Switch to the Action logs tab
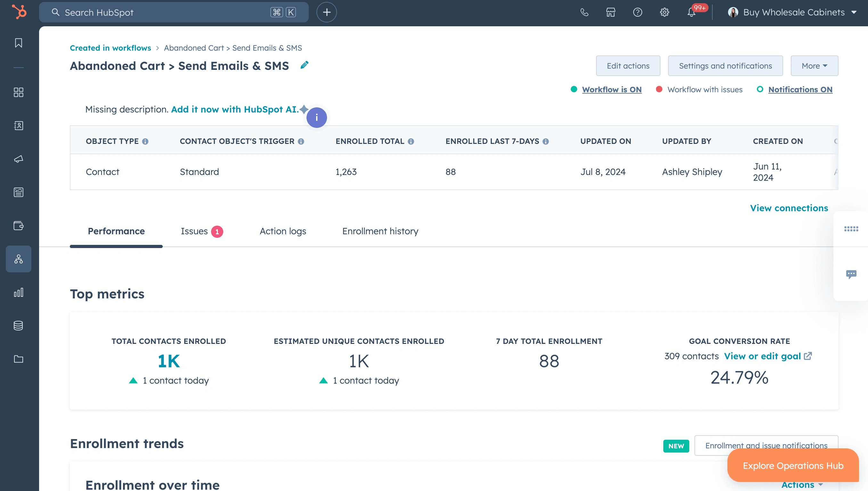The width and height of the screenshot is (868, 491). click(x=283, y=231)
